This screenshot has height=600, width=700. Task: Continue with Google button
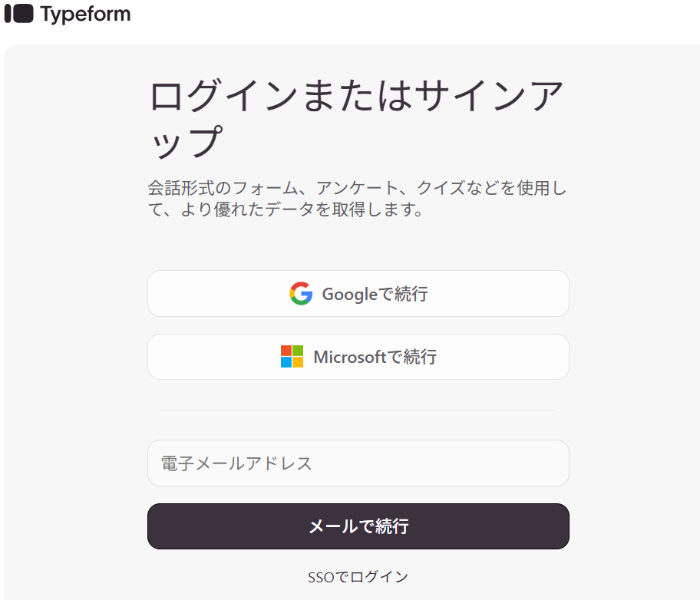(x=358, y=294)
